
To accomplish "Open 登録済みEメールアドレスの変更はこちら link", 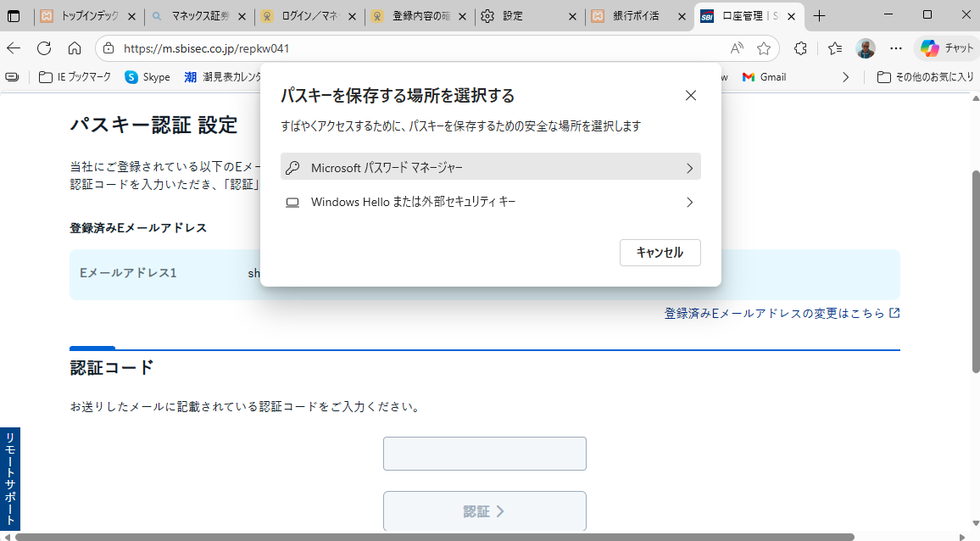I will pyautogui.click(x=774, y=313).
